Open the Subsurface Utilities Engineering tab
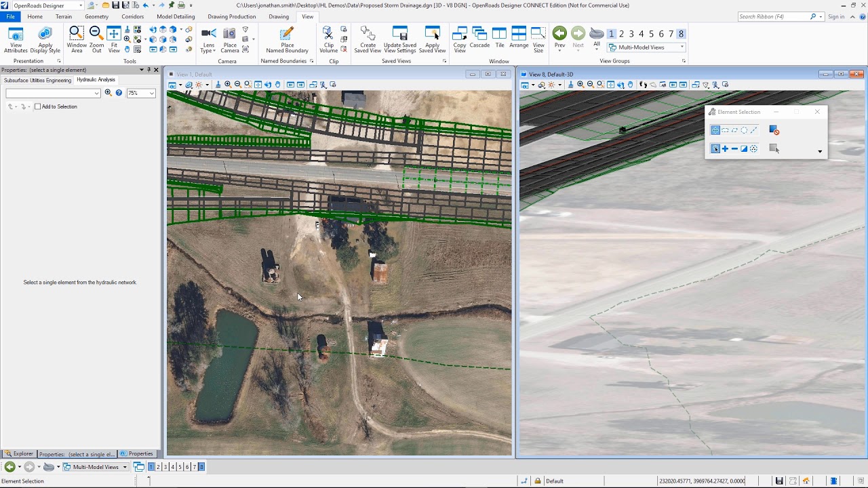868x488 pixels. click(37, 80)
